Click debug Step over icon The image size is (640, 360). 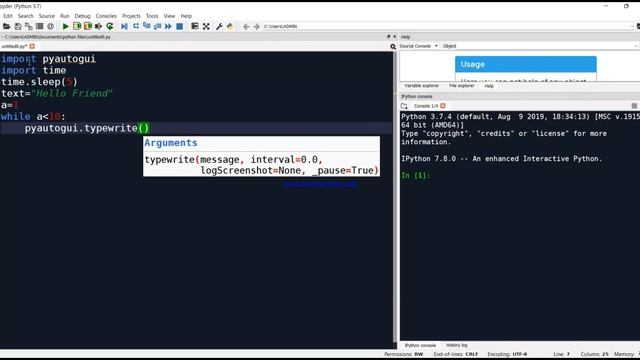tap(136, 26)
